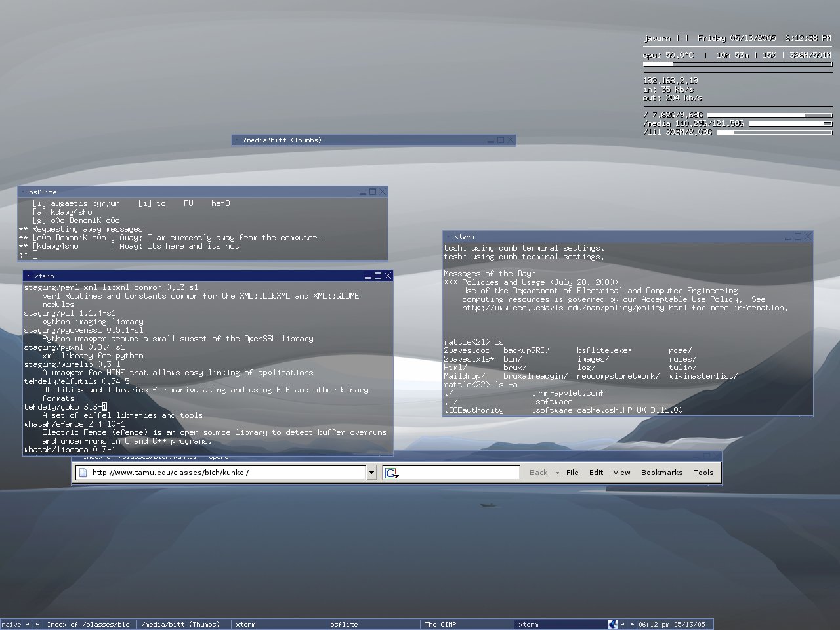Click the /media disk usage bar
840x630 pixels.
click(790, 123)
